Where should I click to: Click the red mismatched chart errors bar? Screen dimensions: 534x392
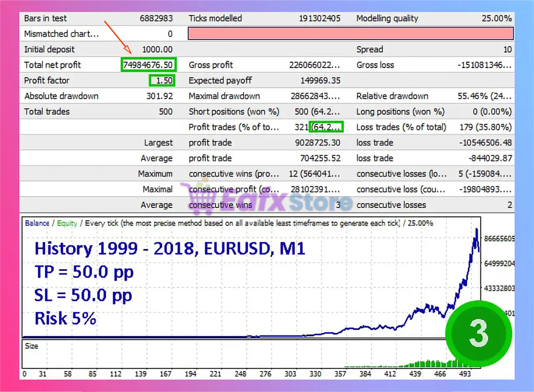350,34
